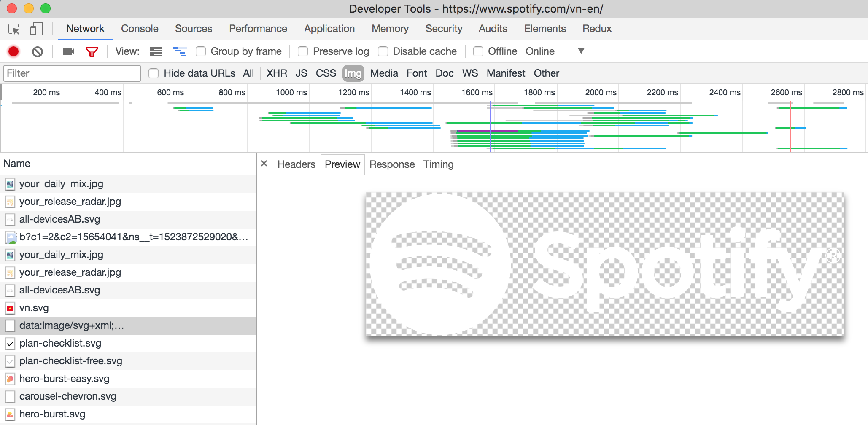Viewport: 868px width, 425px height.
Task: Close the request preview panel
Action: pyautogui.click(x=264, y=164)
